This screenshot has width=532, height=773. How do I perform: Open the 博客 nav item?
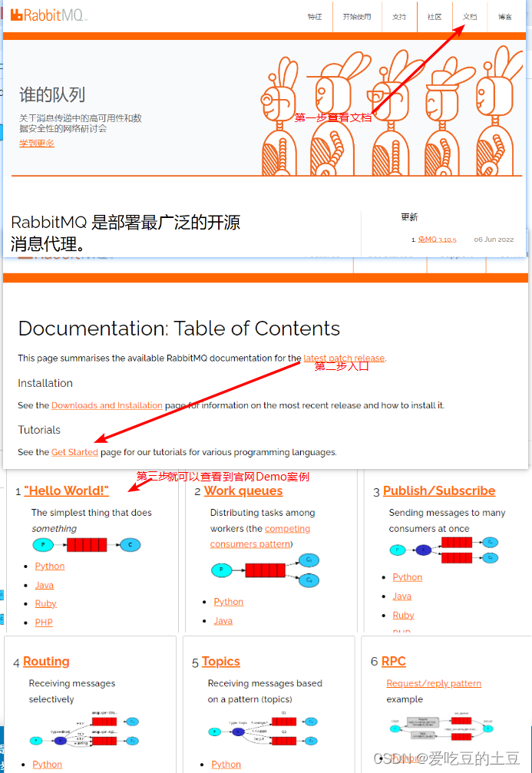tap(505, 17)
